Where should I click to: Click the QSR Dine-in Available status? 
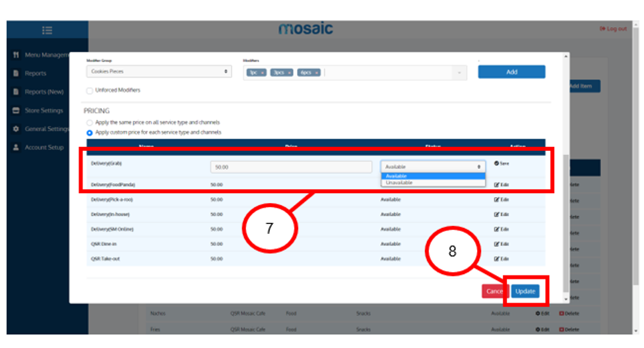(391, 244)
